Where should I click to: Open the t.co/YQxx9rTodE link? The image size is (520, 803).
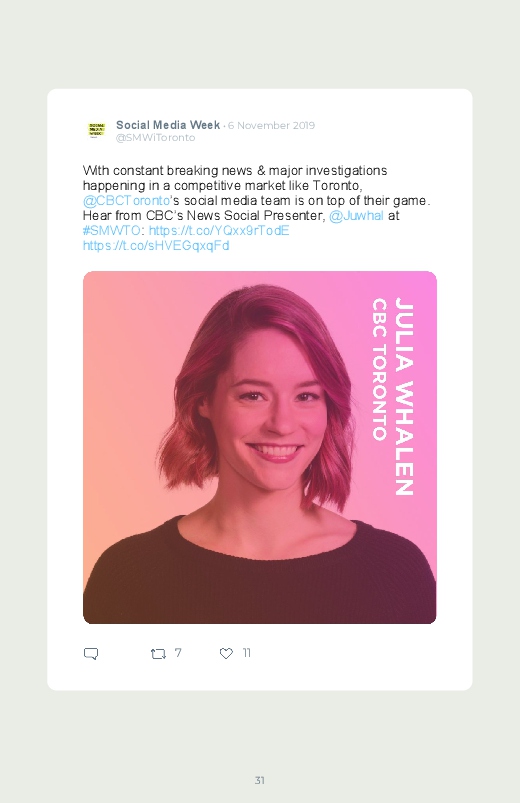tap(219, 230)
